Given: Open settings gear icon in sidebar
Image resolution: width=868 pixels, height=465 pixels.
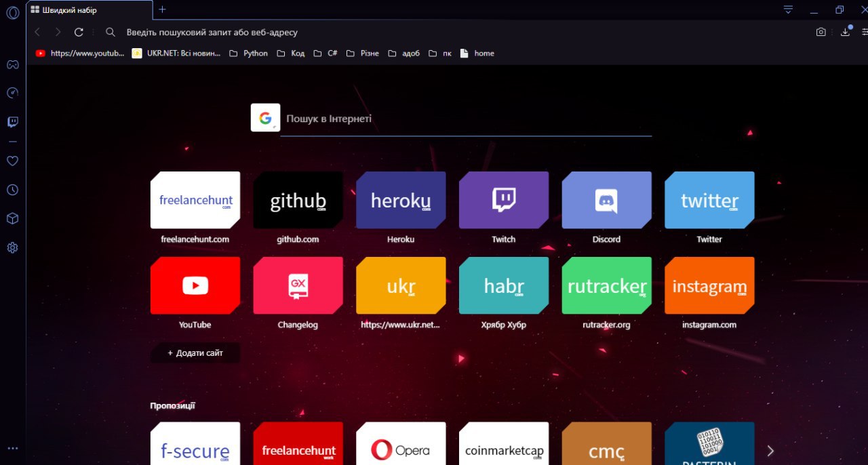Looking at the screenshot, I should (12, 248).
